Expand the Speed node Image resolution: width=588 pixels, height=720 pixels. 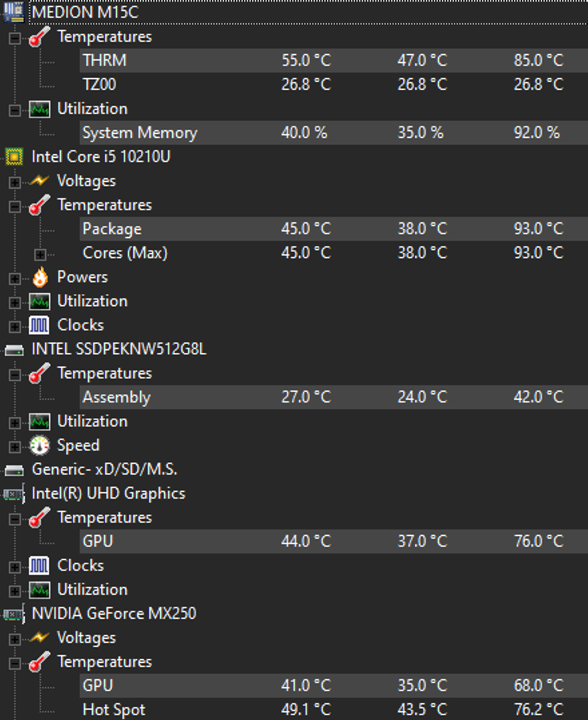(x=15, y=447)
